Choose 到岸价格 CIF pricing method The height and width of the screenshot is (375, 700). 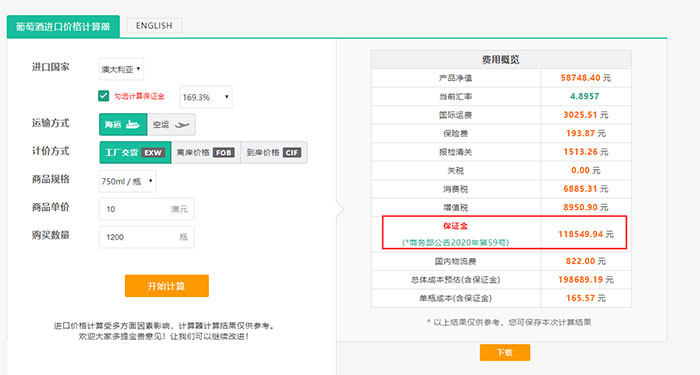coord(274,153)
